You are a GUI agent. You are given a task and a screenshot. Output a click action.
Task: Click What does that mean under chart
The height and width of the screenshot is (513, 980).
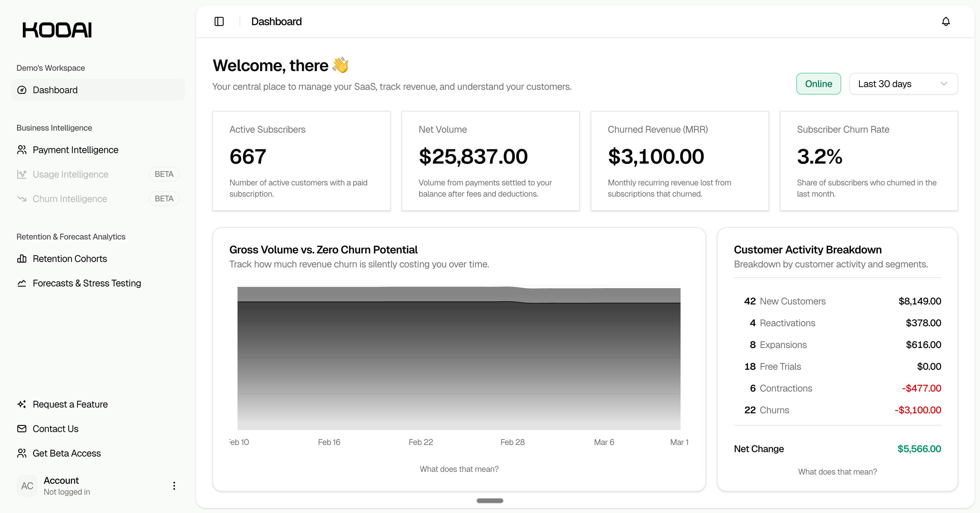[459, 469]
